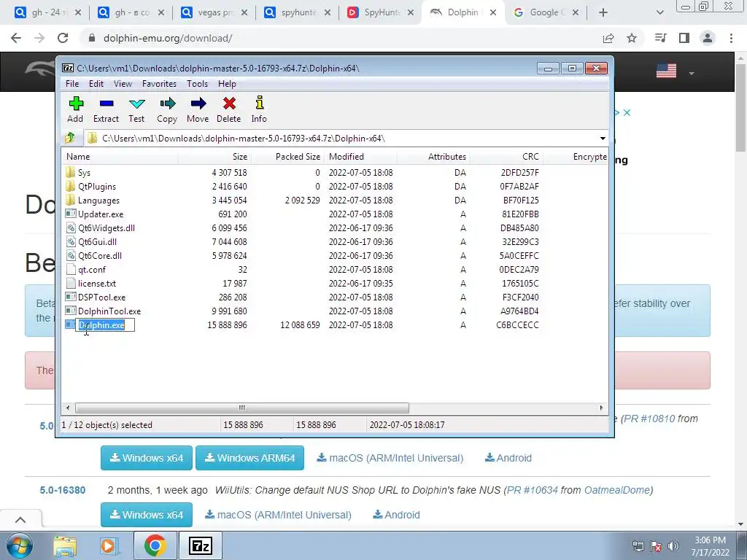Screen dimensions: 747x560
Task: Open the Android link for 5.0-16380
Action: coord(396,515)
